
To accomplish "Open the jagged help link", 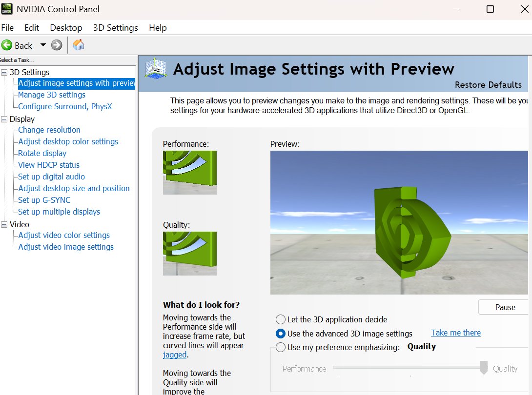I will 175,355.
